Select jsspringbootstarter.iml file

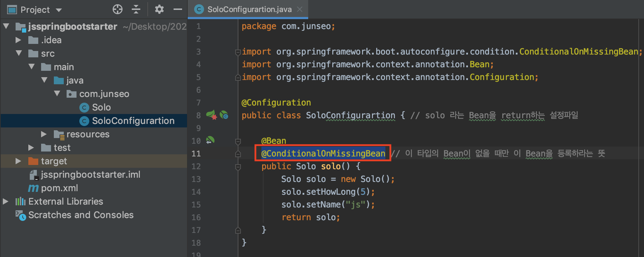click(x=90, y=175)
